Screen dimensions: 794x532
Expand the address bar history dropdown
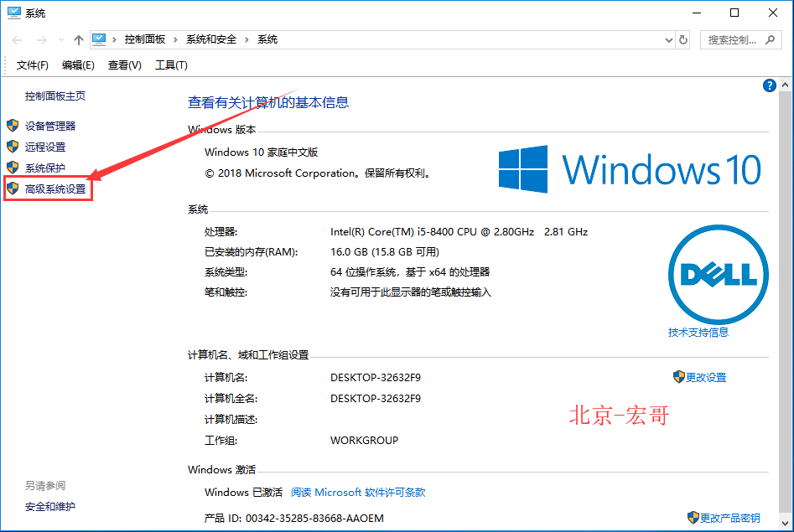668,40
